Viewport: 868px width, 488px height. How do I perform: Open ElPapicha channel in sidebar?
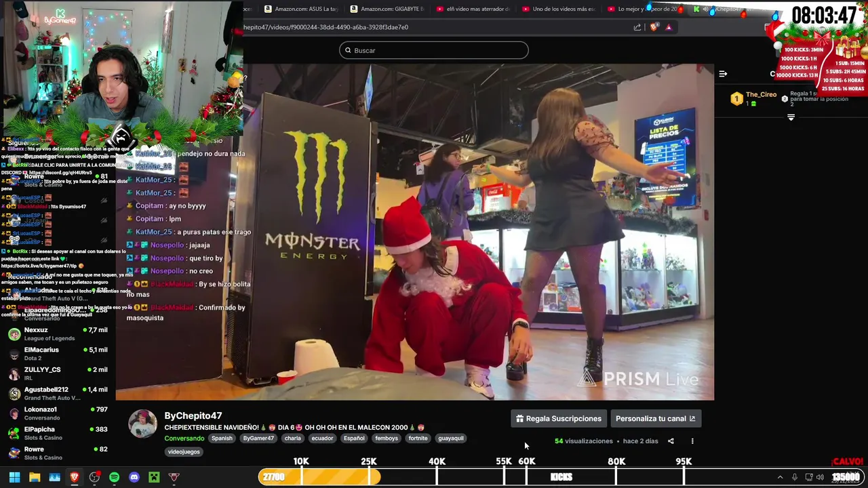58,433
